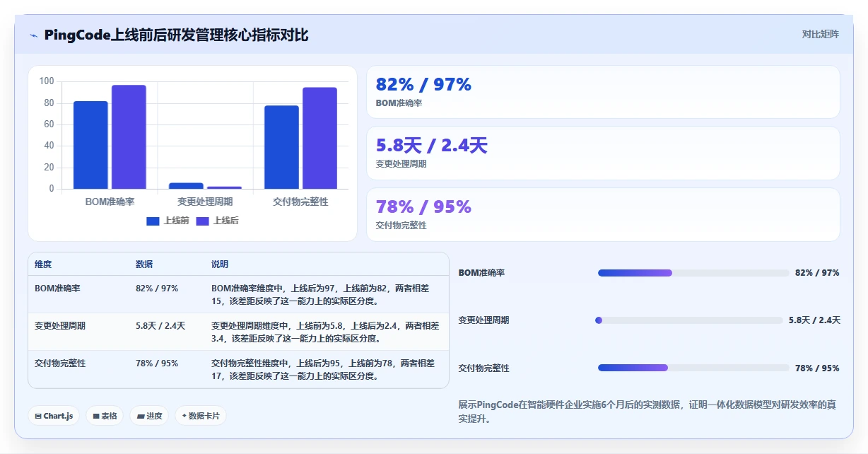Click the icon inside the Chart.js chip
Image resolution: width=868 pixels, height=454 pixels.
tap(38, 417)
